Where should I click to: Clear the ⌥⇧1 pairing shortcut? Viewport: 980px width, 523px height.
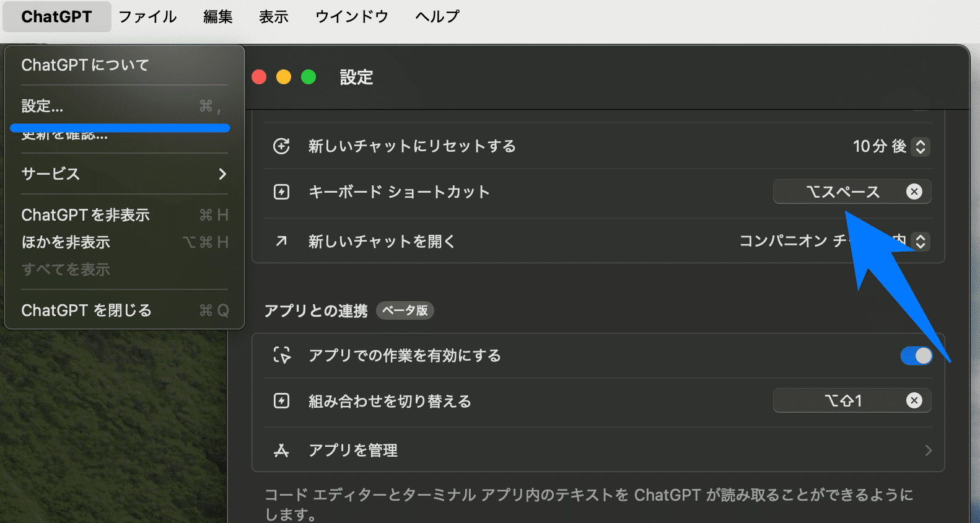pyautogui.click(x=914, y=401)
